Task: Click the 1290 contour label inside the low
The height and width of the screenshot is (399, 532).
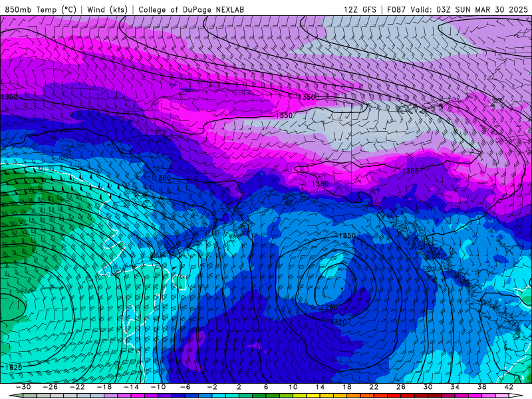Action: [329, 307]
